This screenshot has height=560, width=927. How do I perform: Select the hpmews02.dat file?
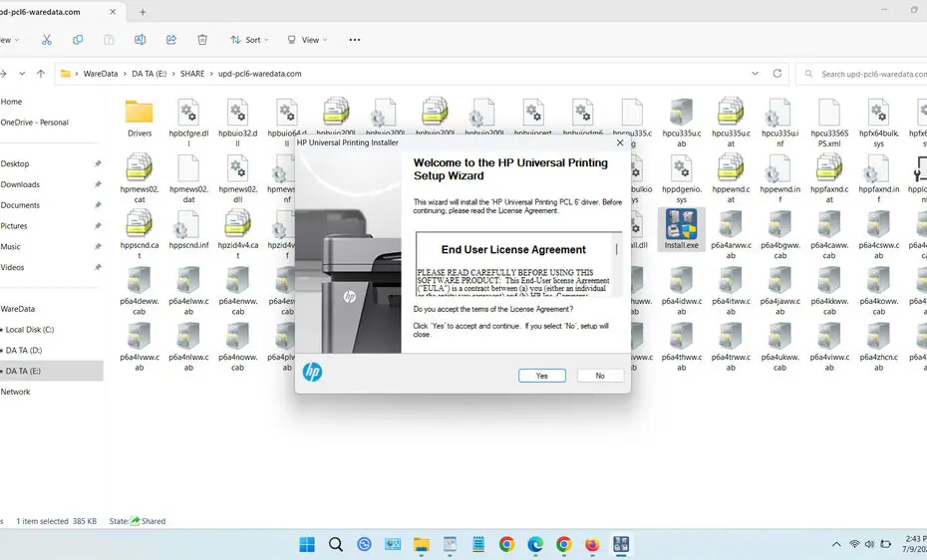click(x=188, y=178)
